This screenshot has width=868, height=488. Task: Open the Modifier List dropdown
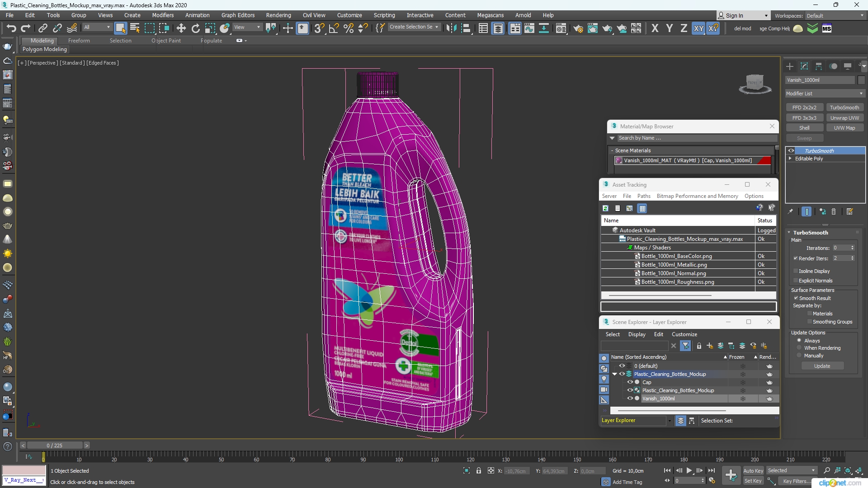[825, 94]
